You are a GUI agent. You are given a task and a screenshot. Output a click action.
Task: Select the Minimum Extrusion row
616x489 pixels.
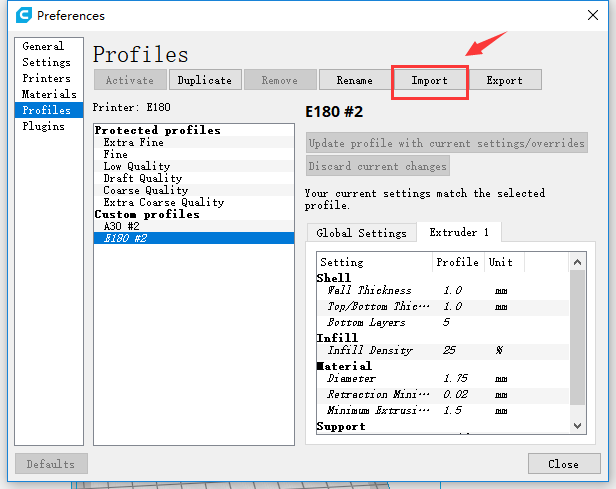coord(443,410)
